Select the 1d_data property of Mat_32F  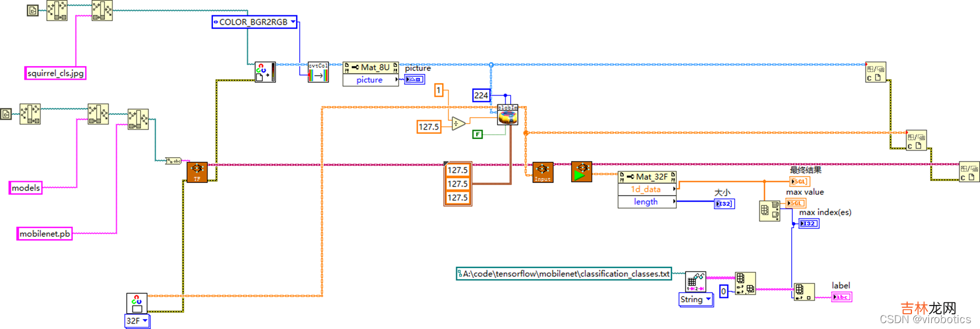pos(646,189)
